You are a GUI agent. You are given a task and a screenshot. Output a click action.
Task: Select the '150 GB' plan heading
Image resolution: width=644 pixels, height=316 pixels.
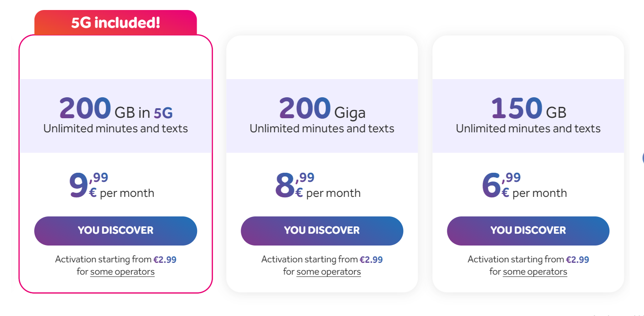coord(528,108)
